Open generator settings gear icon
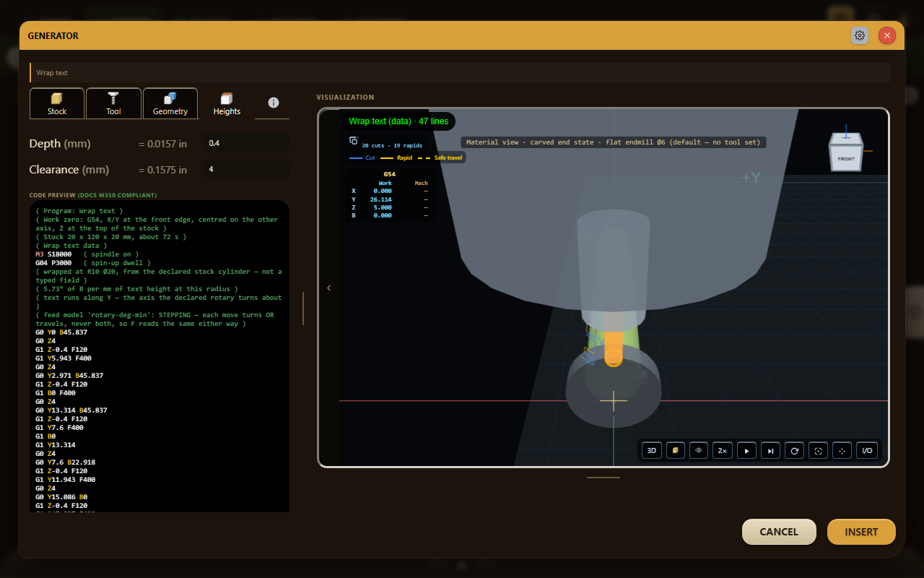This screenshot has width=924, height=578. pyautogui.click(x=859, y=35)
